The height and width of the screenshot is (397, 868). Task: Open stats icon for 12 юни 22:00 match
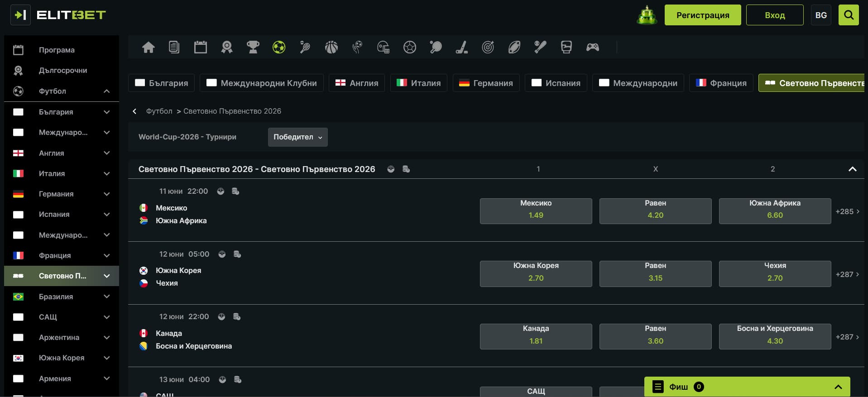tap(221, 317)
